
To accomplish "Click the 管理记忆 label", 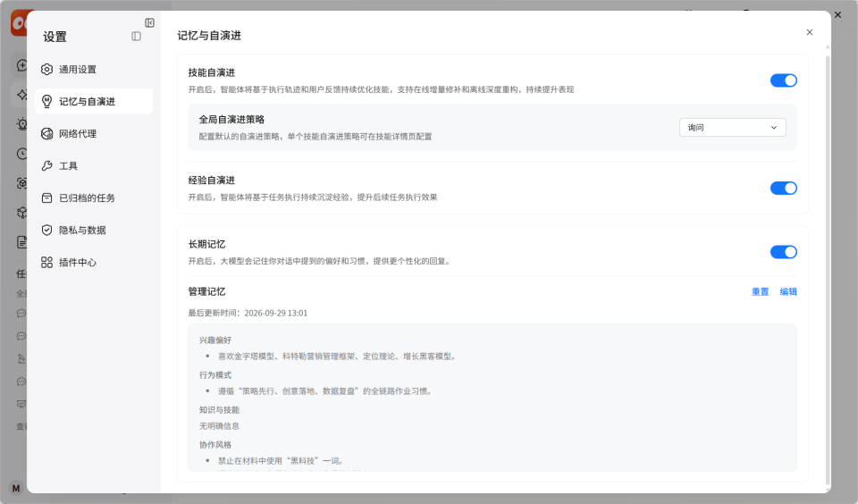I will click(206, 291).
